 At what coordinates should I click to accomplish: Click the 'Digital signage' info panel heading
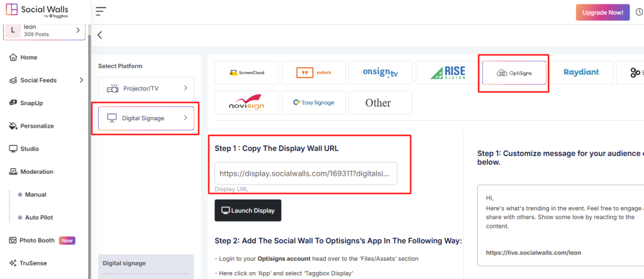tap(124, 263)
